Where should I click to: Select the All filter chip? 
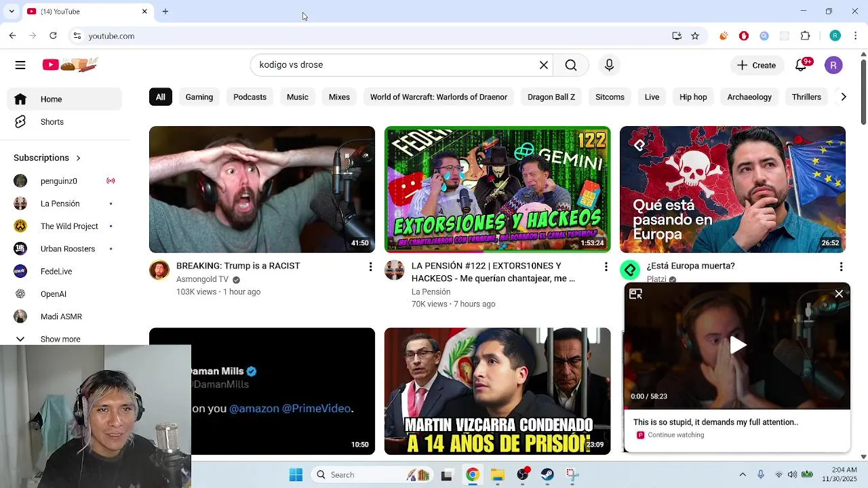160,97
